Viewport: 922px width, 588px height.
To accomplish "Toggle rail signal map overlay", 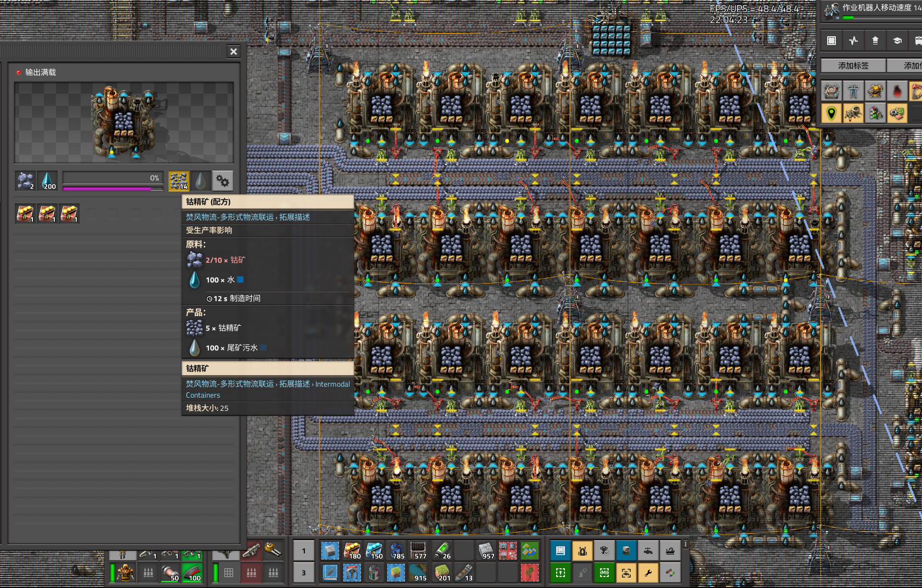I will (x=875, y=114).
